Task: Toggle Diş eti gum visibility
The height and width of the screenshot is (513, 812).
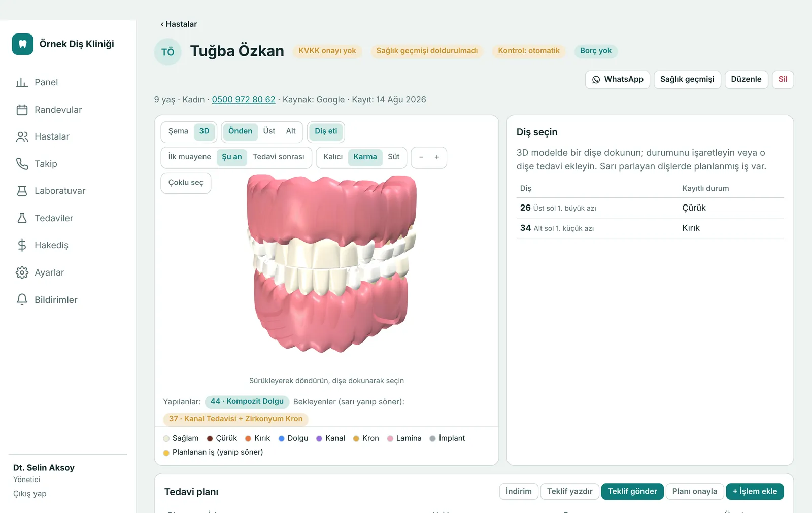Action: [x=326, y=131]
